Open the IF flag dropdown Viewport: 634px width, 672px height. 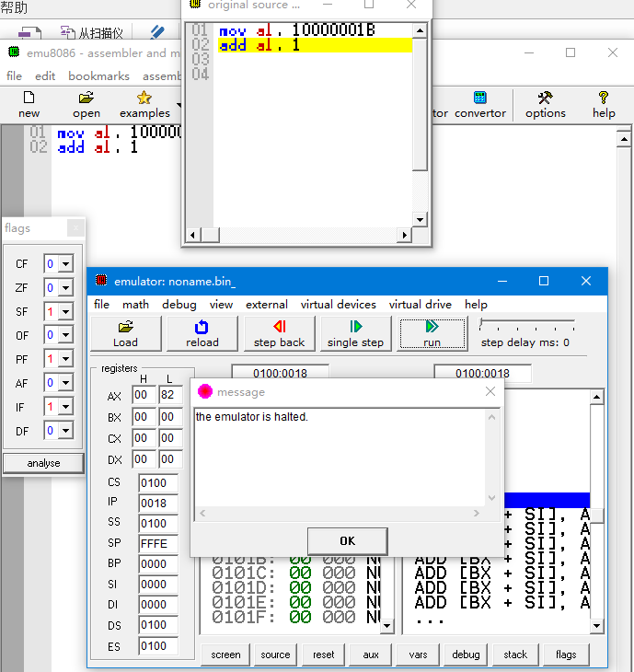coord(65,407)
